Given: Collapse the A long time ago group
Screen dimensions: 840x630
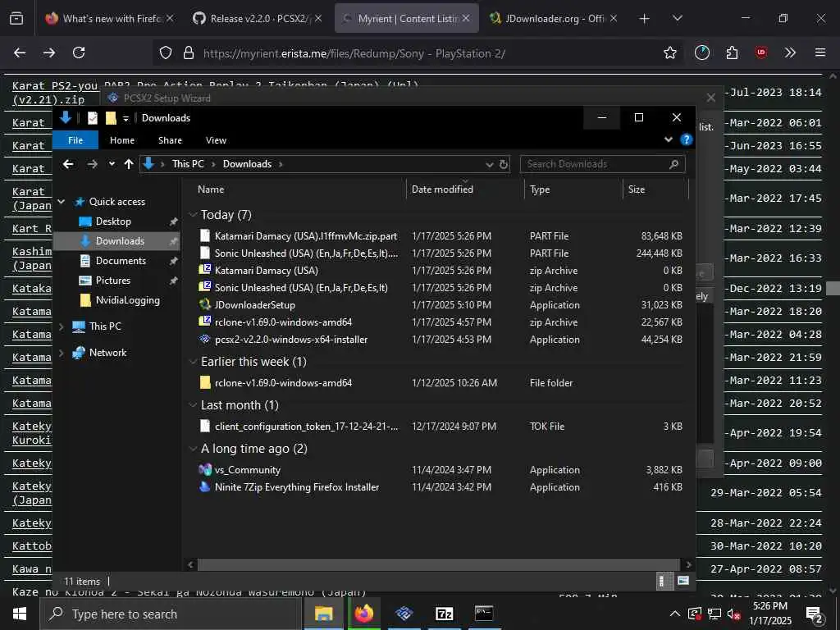Looking at the screenshot, I should click(194, 449).
